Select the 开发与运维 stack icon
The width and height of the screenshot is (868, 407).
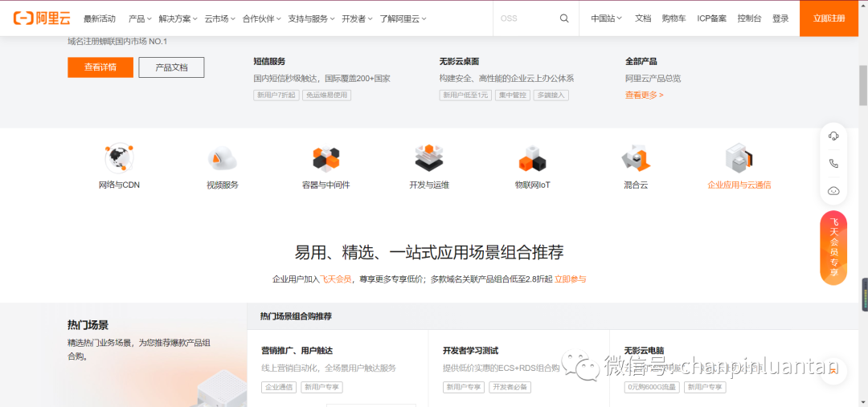point(429,157)
